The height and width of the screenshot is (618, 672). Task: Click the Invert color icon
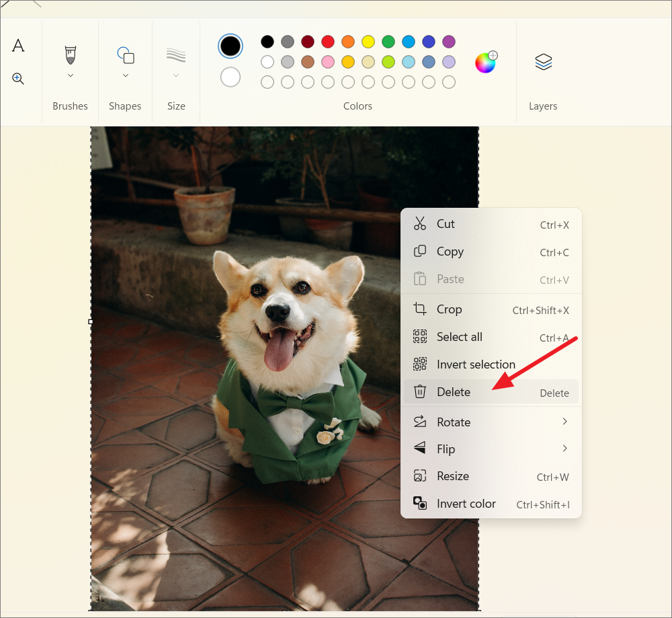420,503
